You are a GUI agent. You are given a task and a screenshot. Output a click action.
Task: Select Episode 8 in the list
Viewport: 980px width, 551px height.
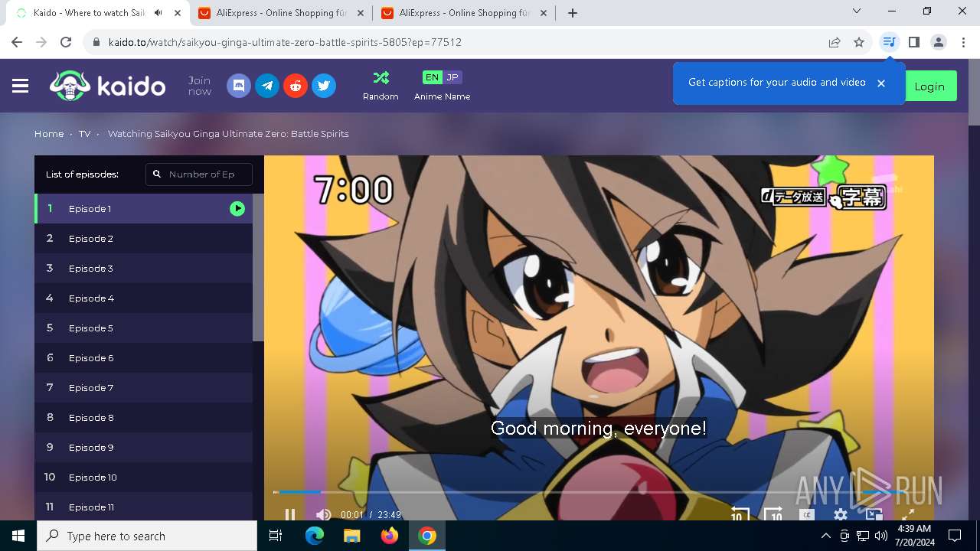tap(143, 417)
